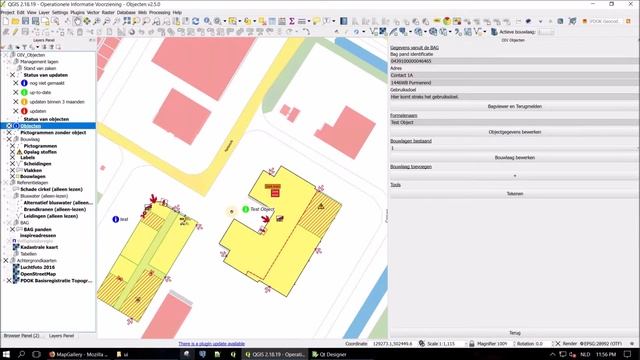Toggle visibility of Objecten layer

(9, 126)
